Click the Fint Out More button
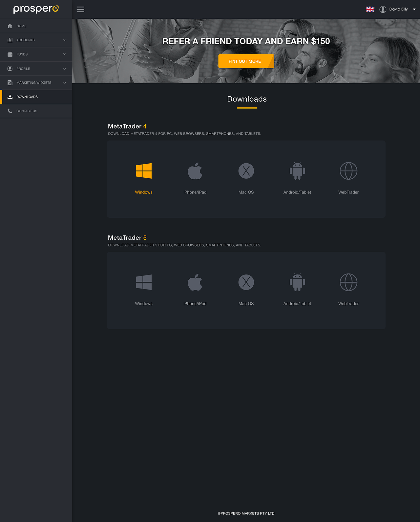Viewport: 420px width, 522px height. point(246,61)
